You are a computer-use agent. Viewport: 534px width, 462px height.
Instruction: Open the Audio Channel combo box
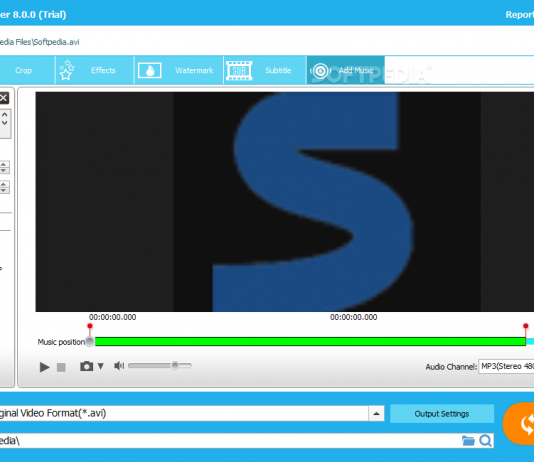coord(506,366)
